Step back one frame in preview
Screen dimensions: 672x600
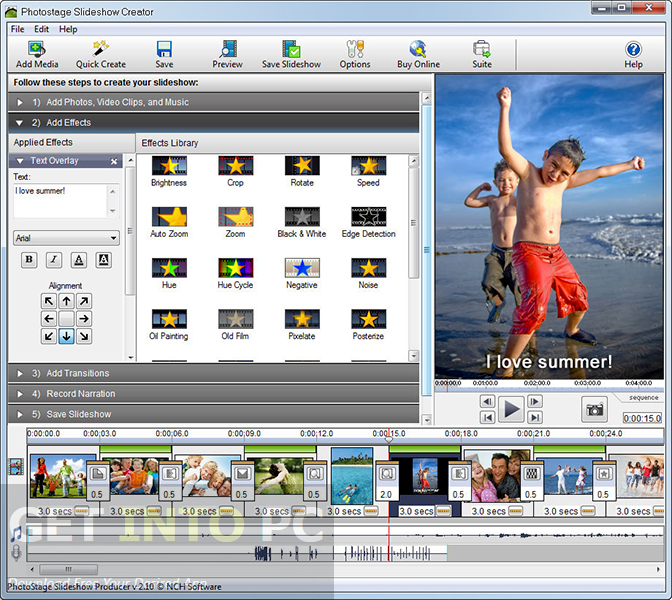point(488,402)
